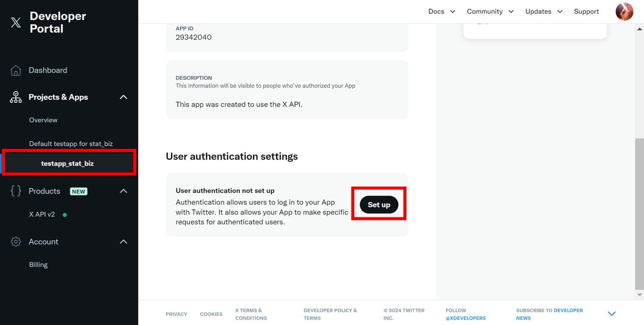
Task: Click the green status dot by X API v2
Action: (65, 215)
